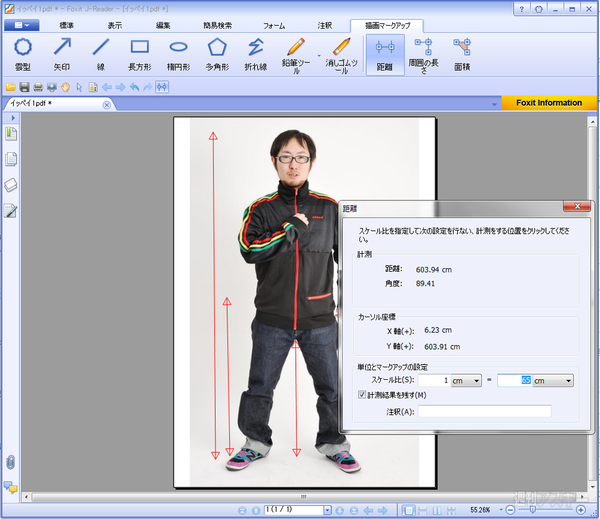The width and height of the screenshot is (600, 519).
Task: Adjust the zoom slider handle
Action: tap(532, 510)
